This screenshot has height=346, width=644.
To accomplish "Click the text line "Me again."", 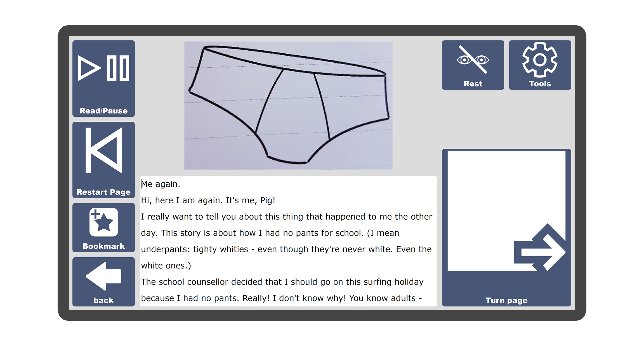I will tap(161, 184).
